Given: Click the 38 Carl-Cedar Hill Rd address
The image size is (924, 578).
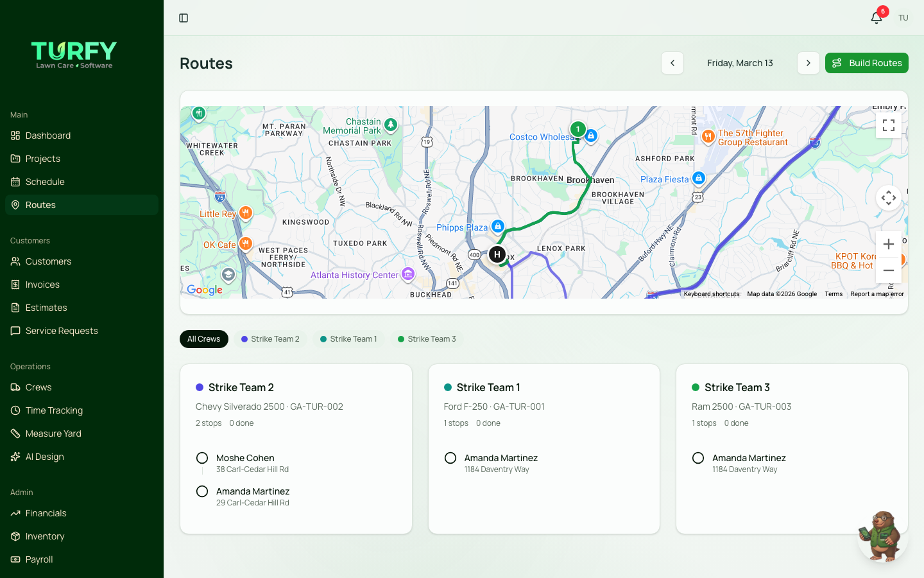Looking at the screenshot, I should (x=252, y=469).
